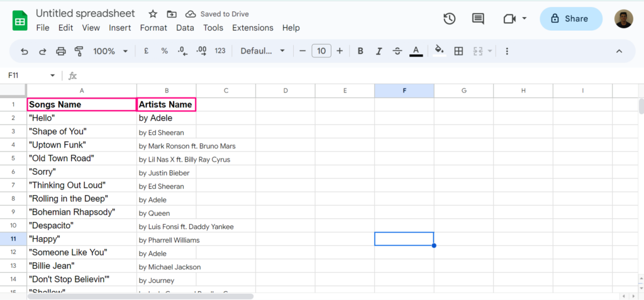Viewport: 644px width, 300px height.
Task: Activate the paint format tool
Action: click(x=79, y=51)
